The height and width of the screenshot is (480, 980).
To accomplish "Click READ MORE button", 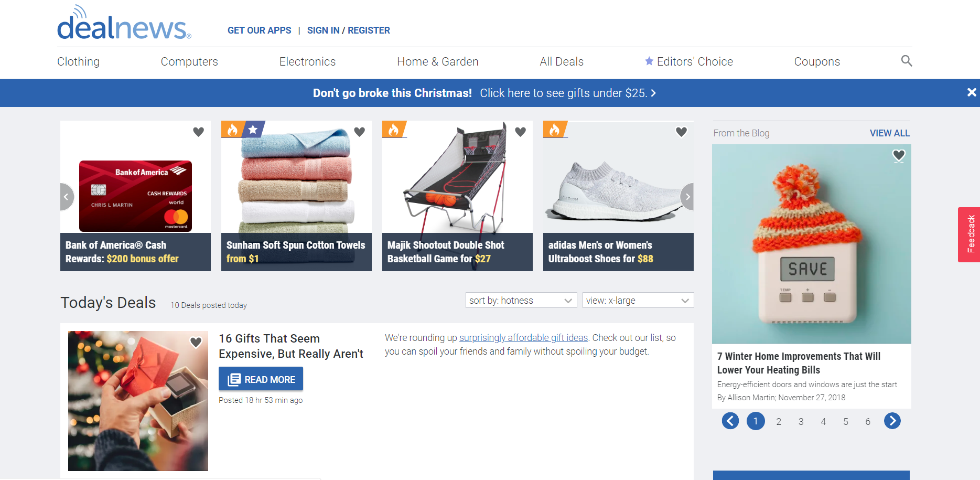I will click(x=261, y=379).
